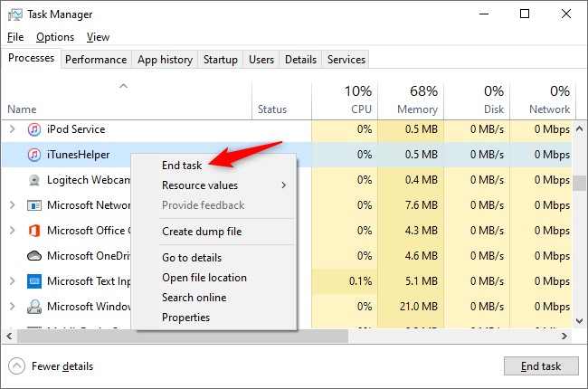Open the Options menu
Screen dimensions: 588x389
coord(55,37)
